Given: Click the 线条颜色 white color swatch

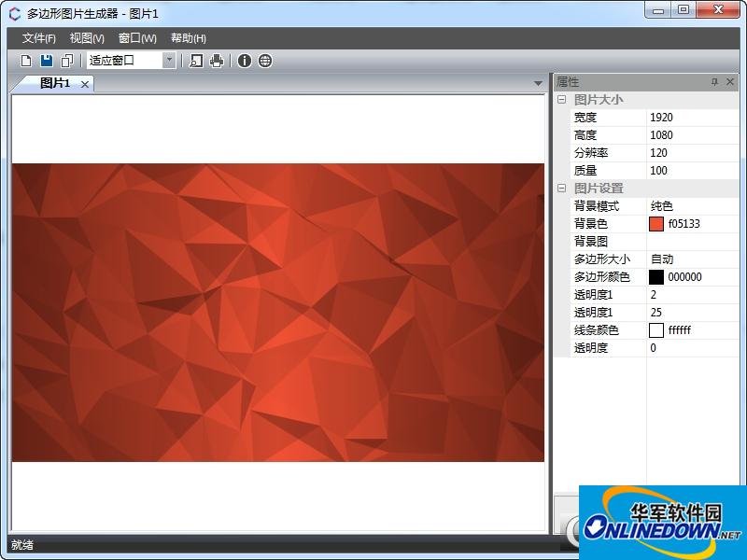Looking at the screenshot, I should point(656,330).
